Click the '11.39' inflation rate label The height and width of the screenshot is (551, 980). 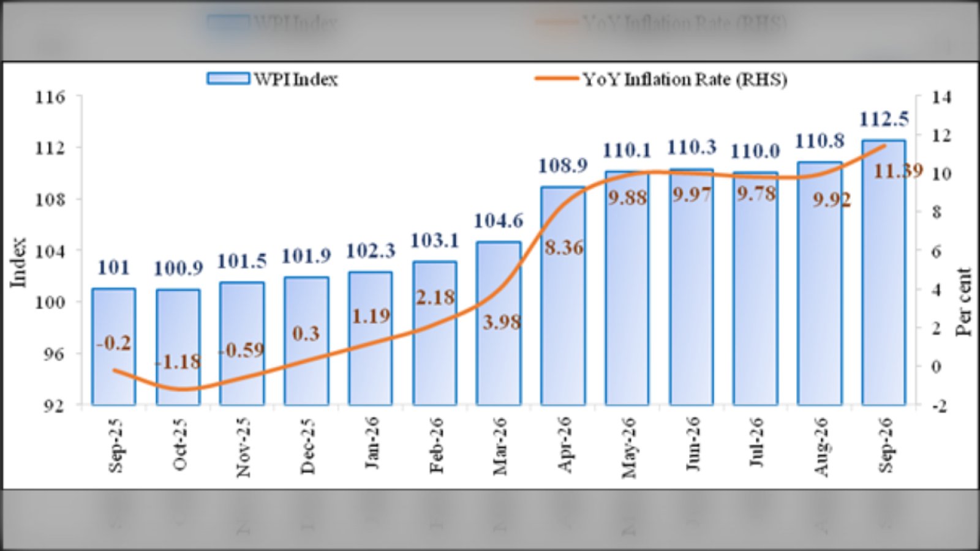898,171
